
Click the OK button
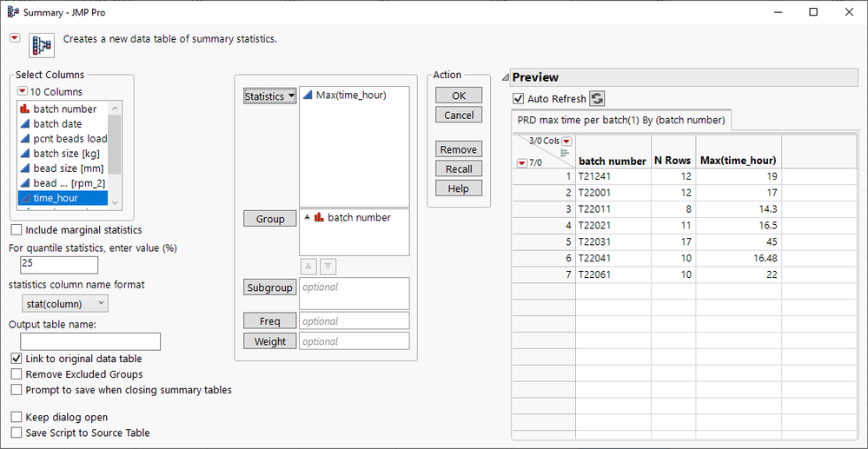(x=459, y=96)
